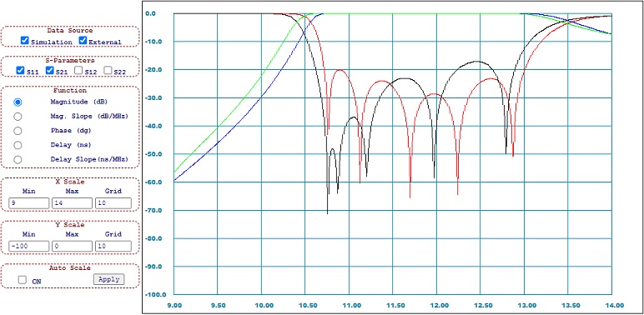Image resolution: width=644 pixels, height=315 pixels.
Task: Click the Data Source panel title
Action: 70,30
